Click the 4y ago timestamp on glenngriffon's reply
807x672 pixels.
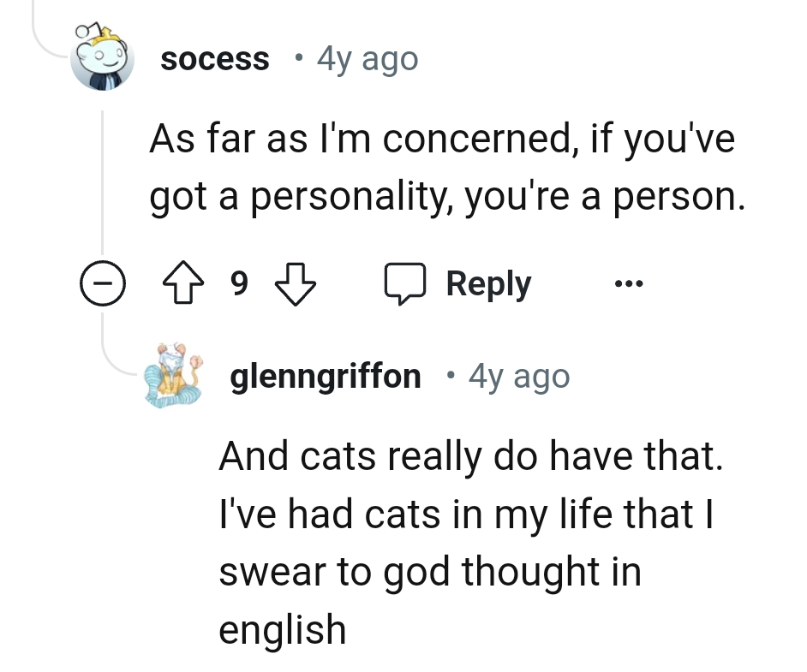pos(517,375)
